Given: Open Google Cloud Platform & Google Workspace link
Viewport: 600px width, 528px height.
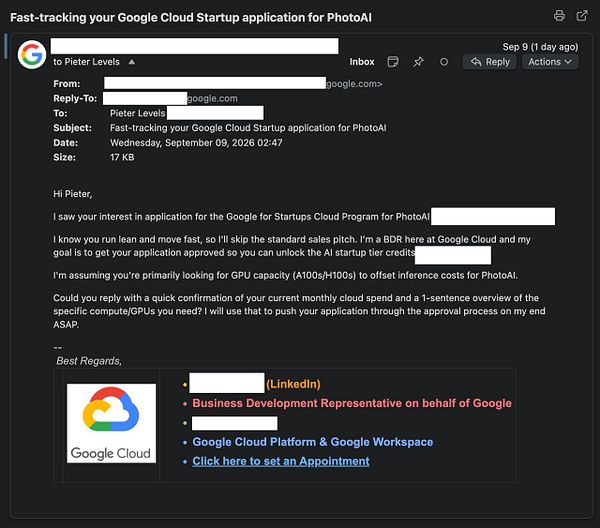Looking at the screenshot, I should [313, 442].
